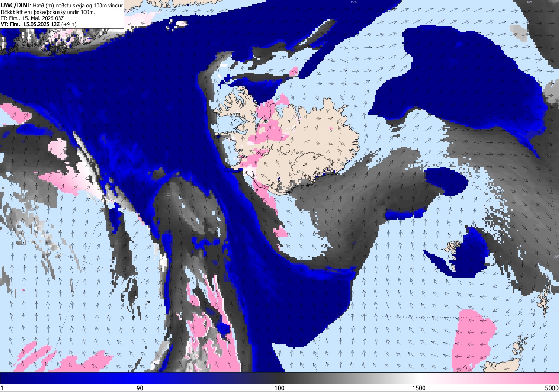Click the scale label '1500'
Screen dimensions: 559x392
coord(419,388)
